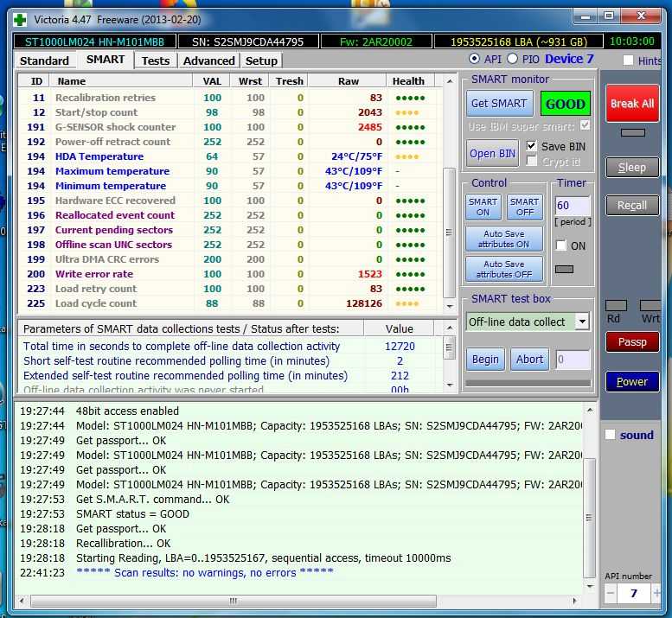The width and height of the screenshot is (672, 618).
Task: Toggle the Save BIN checkbox
Action: [x=532, y=146]
